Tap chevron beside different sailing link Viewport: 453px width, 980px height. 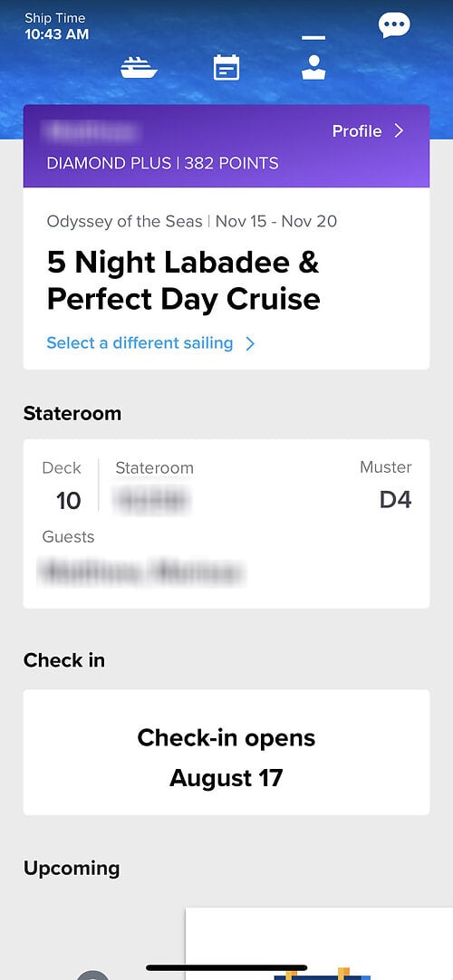(x=250, y=344)
